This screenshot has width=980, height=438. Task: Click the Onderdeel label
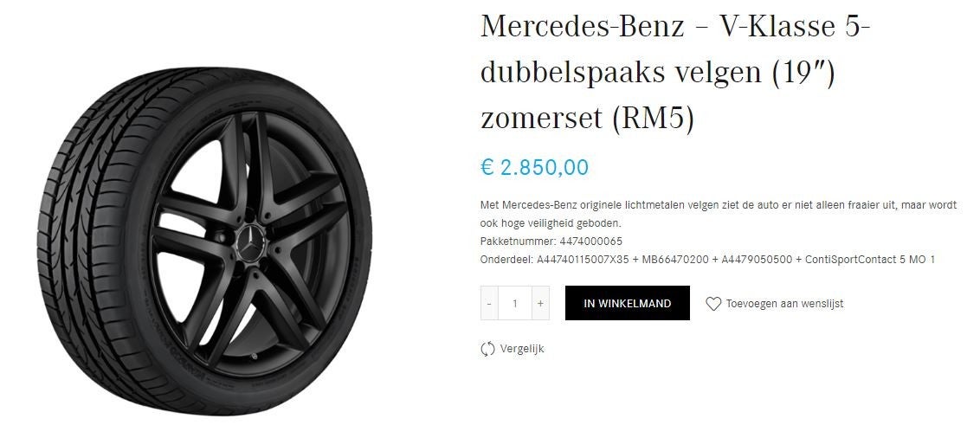(506, 260)
